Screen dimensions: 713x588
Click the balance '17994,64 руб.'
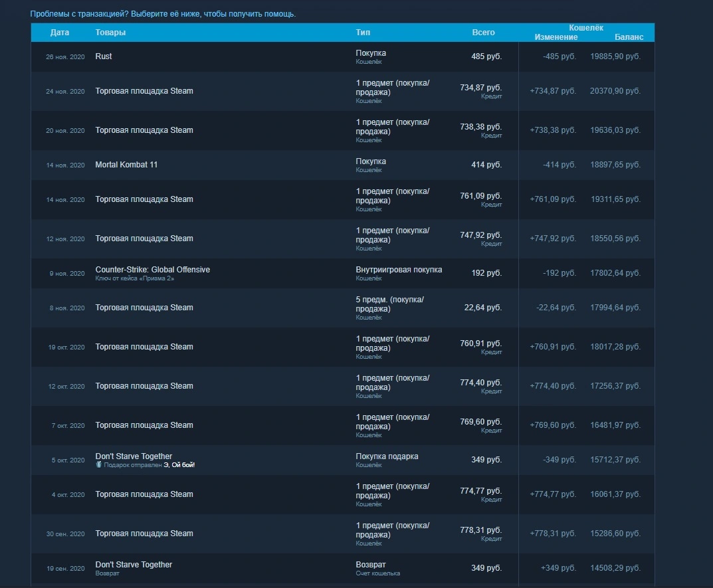pos(615,308)
